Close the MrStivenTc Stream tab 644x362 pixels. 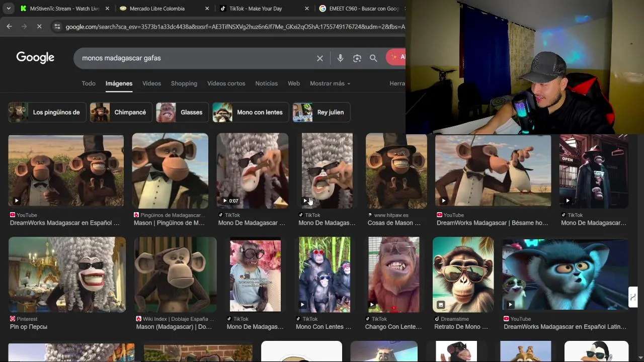pos(107,9)
